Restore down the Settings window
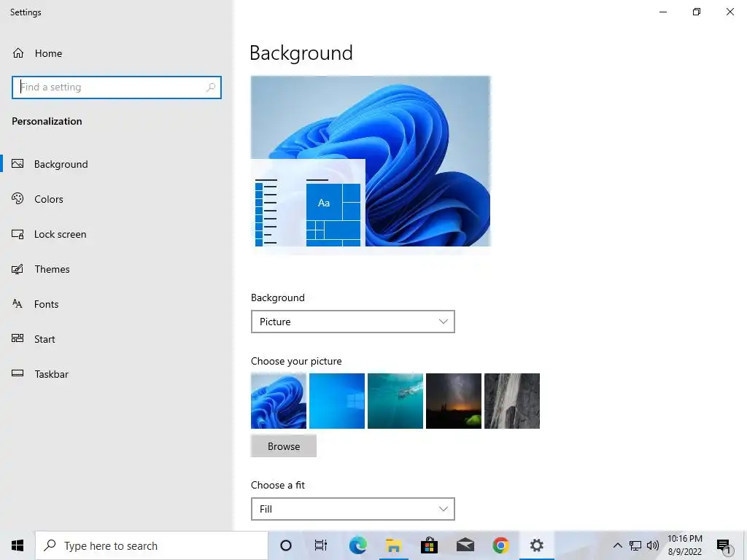This screenshot has height=560, width=747. click(697, 12)
